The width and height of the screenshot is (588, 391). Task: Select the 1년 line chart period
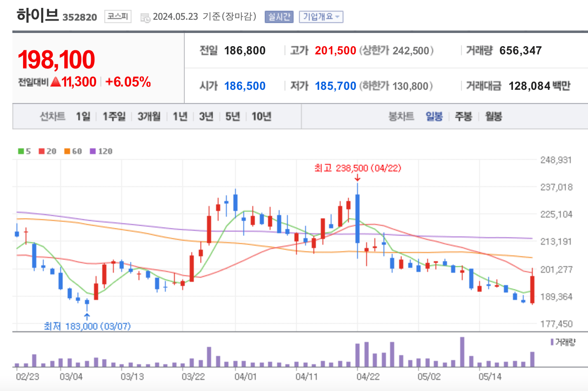click(x=180, y=117)
